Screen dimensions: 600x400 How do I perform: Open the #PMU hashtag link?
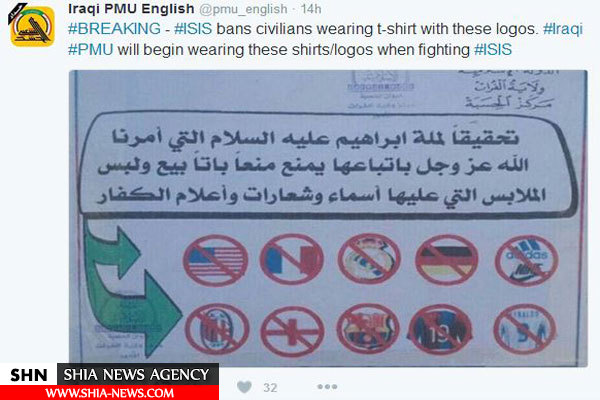click(x=91, y=50)
